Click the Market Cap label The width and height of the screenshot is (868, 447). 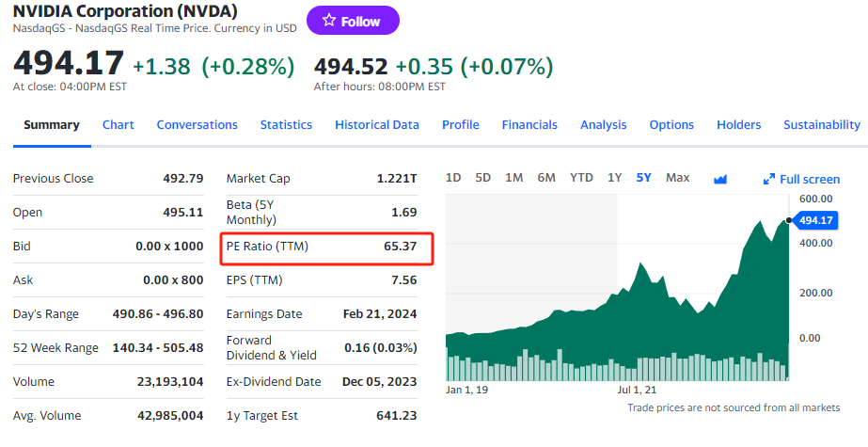[258, 179]
